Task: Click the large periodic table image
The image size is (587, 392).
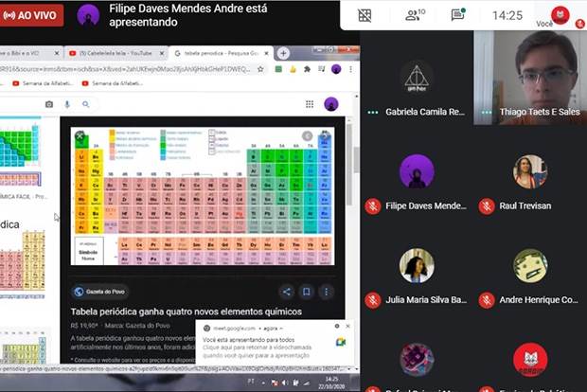Action: click(x=202, y=196)
